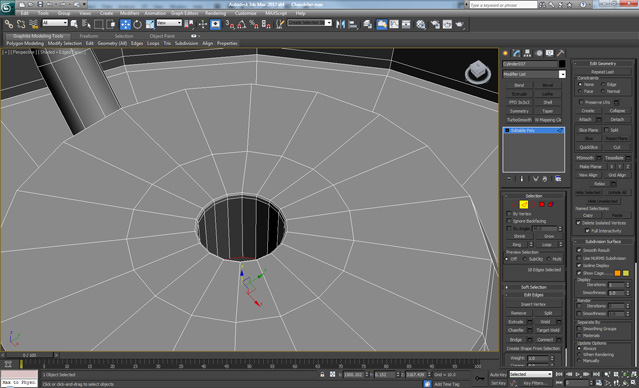Open the Display command panel tab
The image size is (639, 388).
point(550,53)
